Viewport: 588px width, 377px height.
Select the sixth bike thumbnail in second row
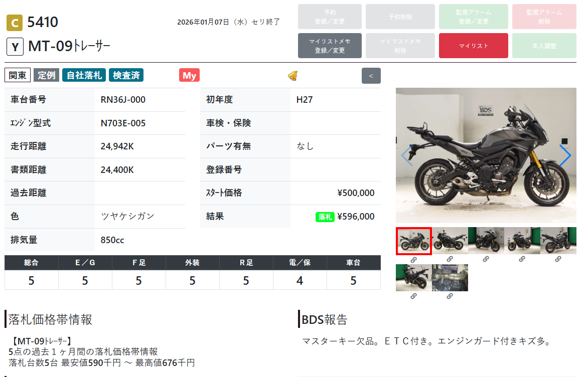[x=413, y=278]
